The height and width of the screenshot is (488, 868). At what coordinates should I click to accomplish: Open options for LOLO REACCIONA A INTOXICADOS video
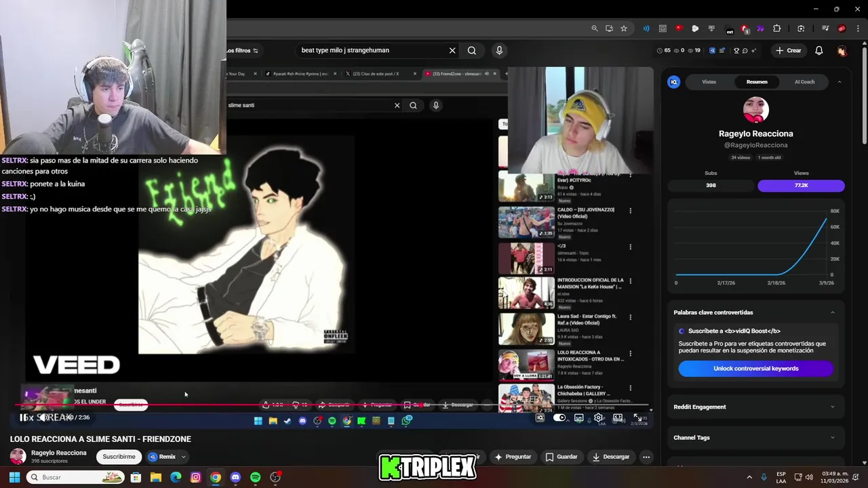click(630, 354)
